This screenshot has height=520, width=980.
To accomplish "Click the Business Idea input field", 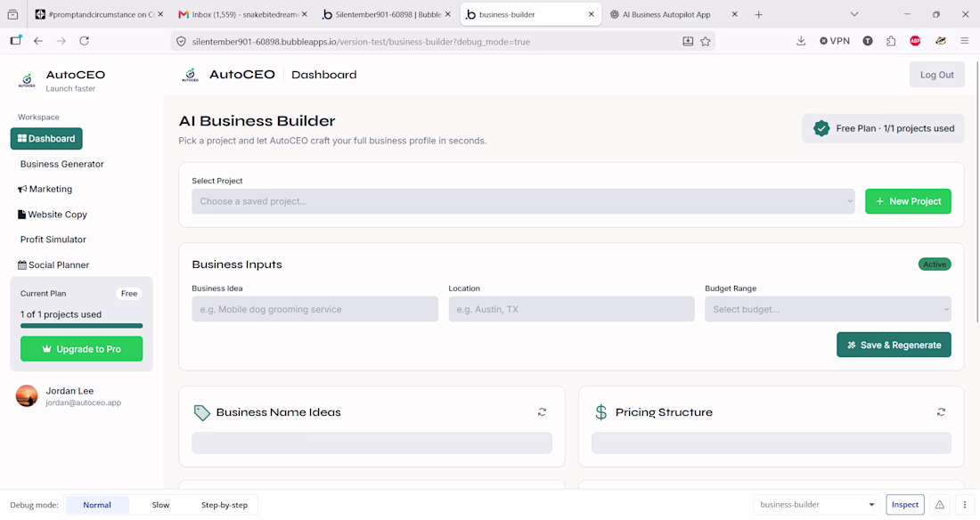I will [x=315, y=309].
